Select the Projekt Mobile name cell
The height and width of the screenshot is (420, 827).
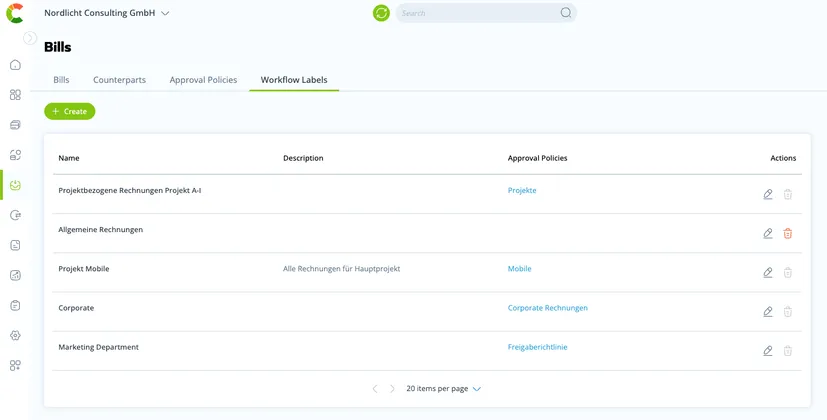coord(84,269)
